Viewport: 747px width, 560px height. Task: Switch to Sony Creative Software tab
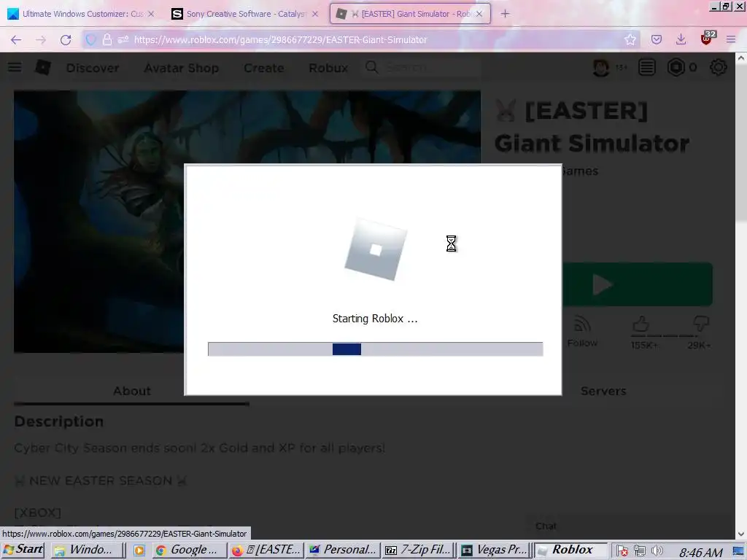245,14
